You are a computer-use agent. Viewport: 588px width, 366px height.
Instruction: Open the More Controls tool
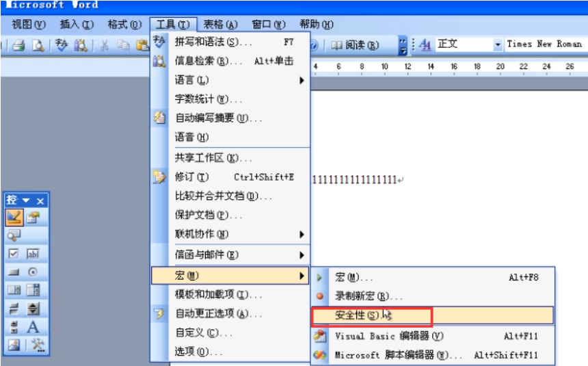38,345
